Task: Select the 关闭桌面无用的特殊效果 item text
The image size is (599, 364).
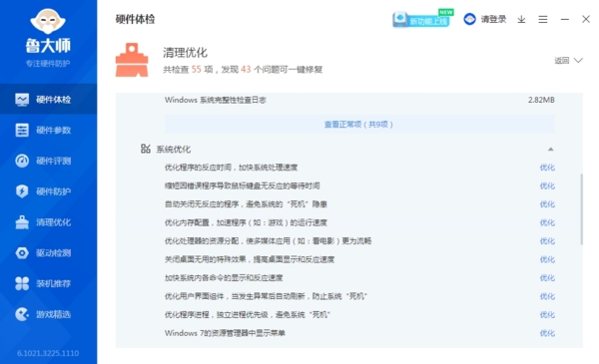Action: click(250, 259)
